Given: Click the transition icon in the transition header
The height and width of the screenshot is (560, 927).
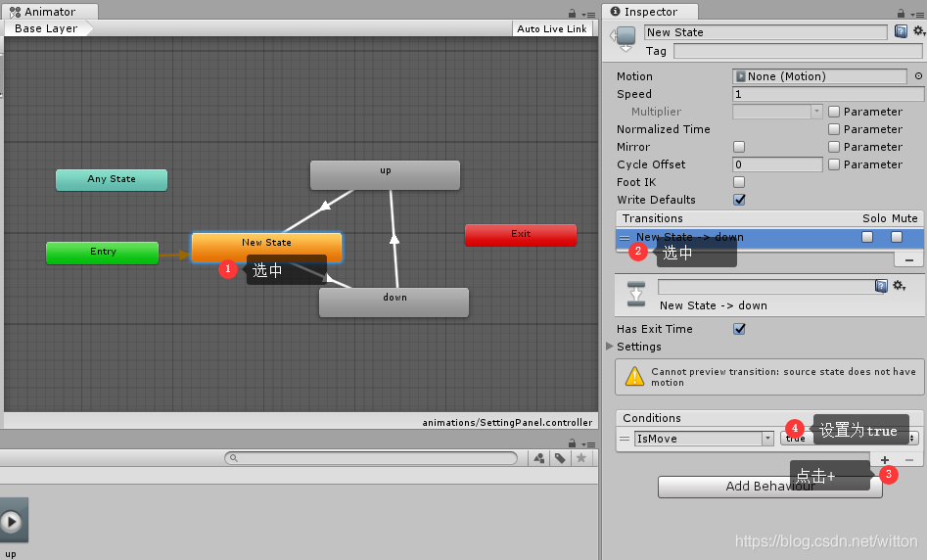Looking at the screenshot, I should click(636, 294).
